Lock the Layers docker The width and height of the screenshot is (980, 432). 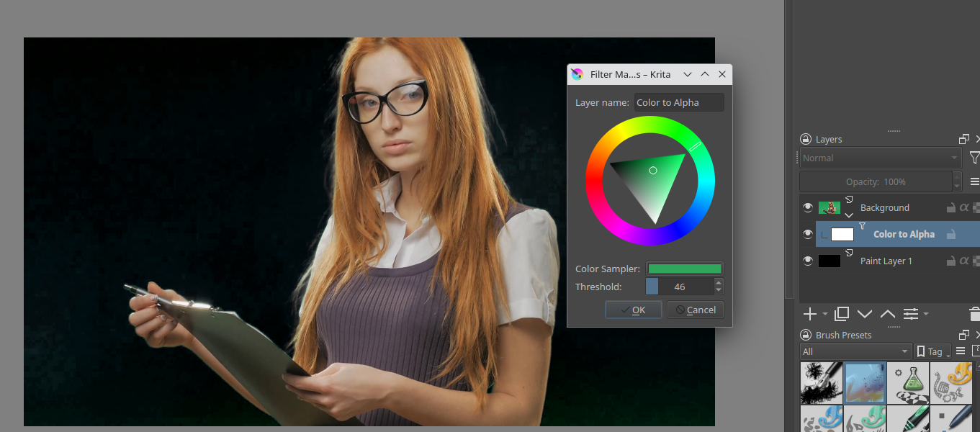806,140
